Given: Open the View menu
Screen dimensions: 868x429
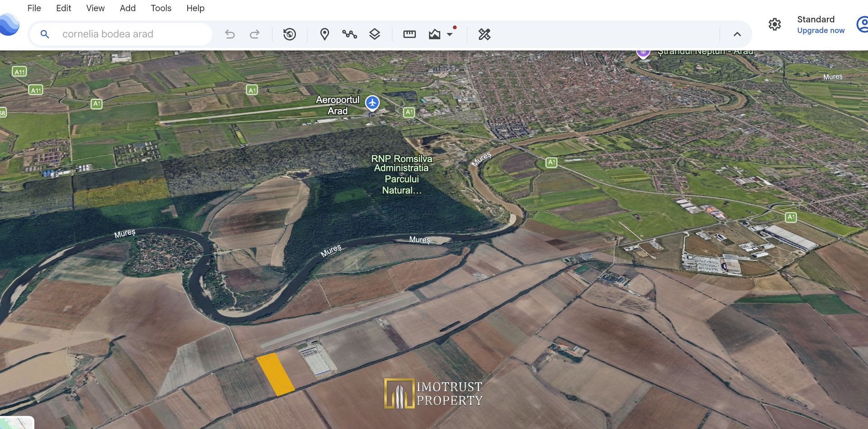Looking at the screenshot, I should pos(95,8).
